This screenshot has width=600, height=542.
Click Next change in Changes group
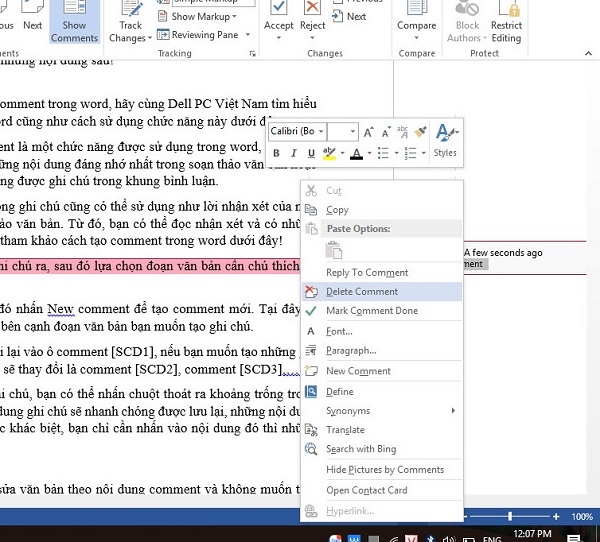coord(349,16)
